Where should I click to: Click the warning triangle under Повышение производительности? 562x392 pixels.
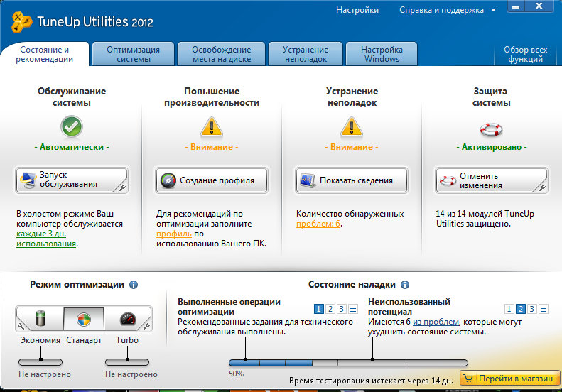(x=212, y=127)
